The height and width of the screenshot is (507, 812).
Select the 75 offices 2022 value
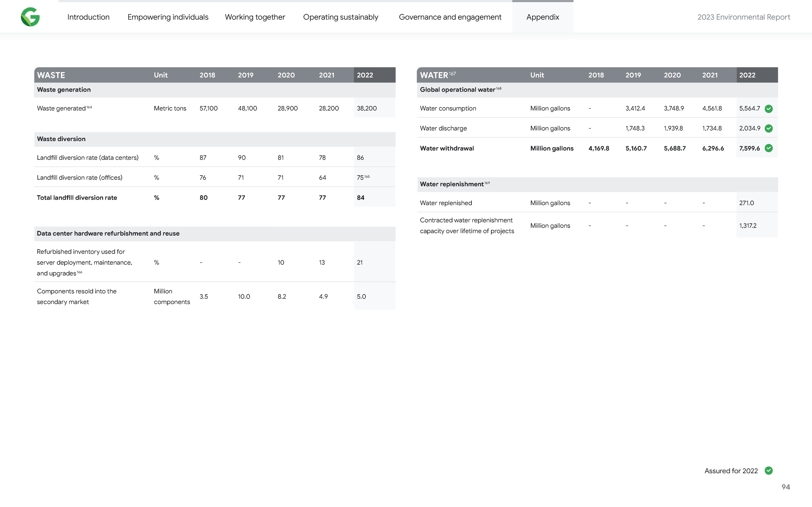(360, 177)
